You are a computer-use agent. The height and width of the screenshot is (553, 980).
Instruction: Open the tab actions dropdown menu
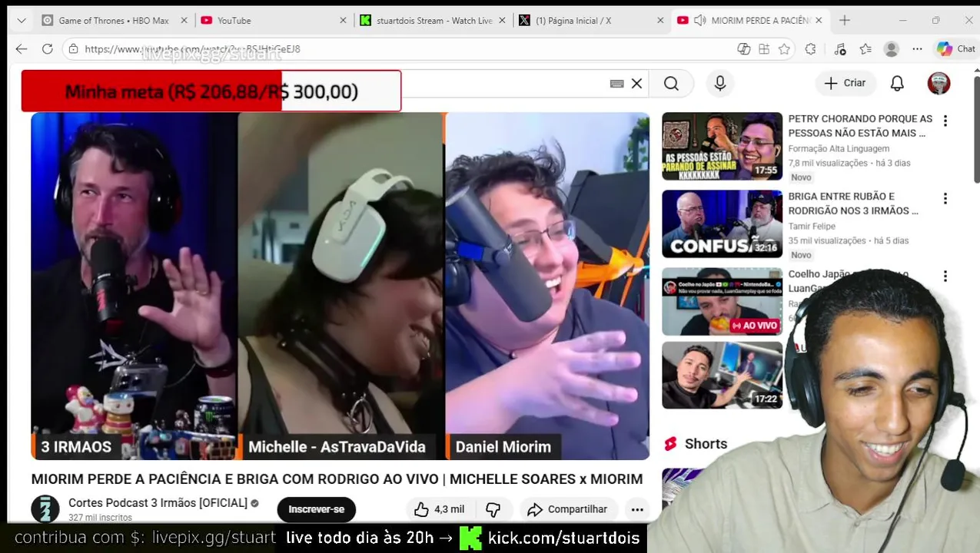[21, 21]
